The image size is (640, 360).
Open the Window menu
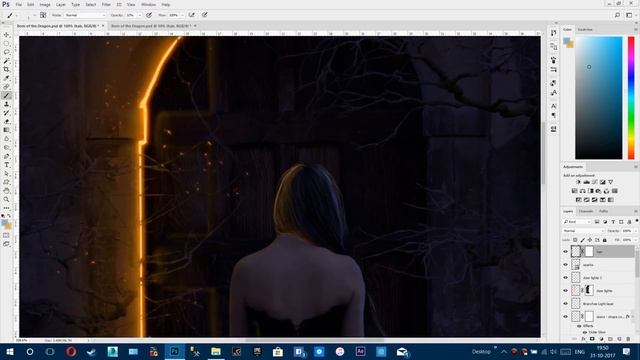149,4
